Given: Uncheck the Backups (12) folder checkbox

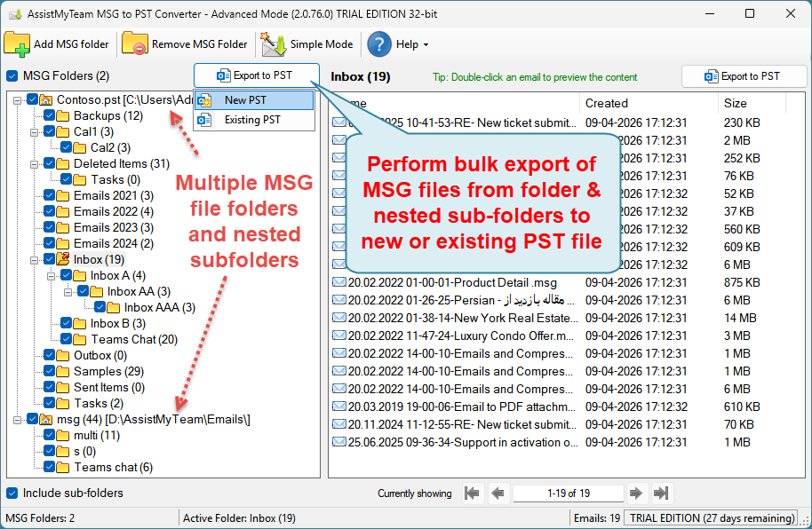Looking at the screenshot, I should (50, 116).
